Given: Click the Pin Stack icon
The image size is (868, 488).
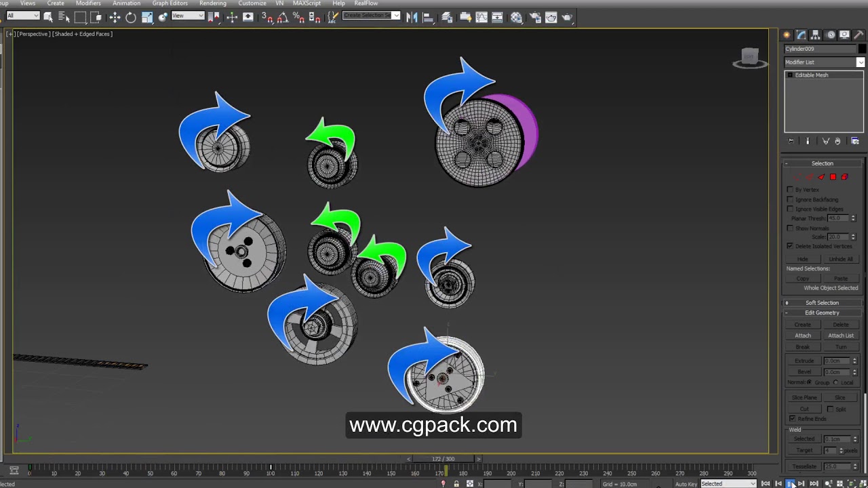Looking at the screenshot, I should click(x=791, y=141).
